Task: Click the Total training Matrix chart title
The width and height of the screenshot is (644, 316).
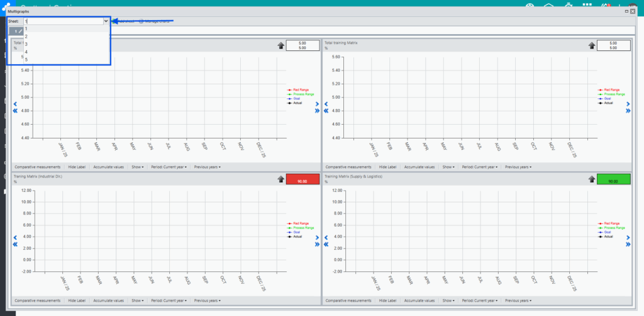Action: 341,43
